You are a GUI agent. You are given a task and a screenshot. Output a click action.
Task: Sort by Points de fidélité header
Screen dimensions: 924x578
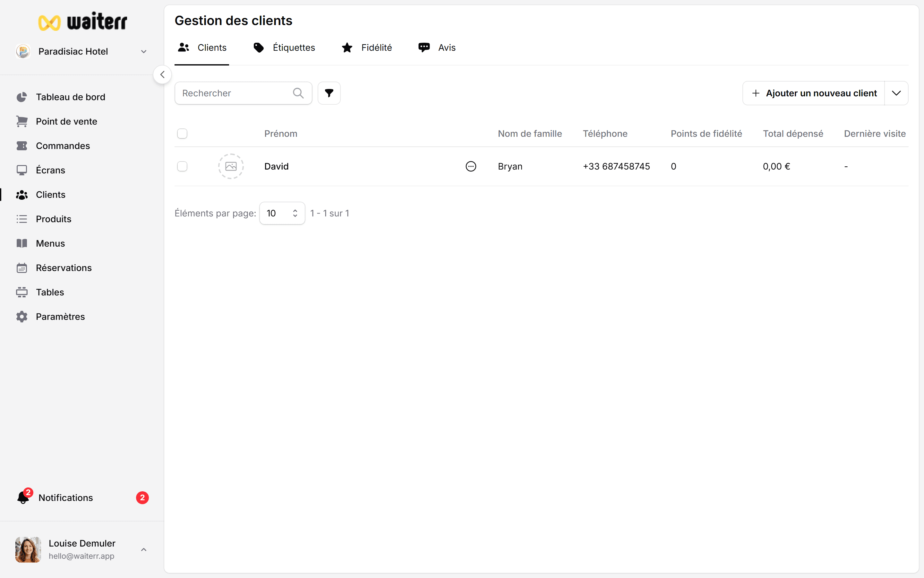pos(706,134)
